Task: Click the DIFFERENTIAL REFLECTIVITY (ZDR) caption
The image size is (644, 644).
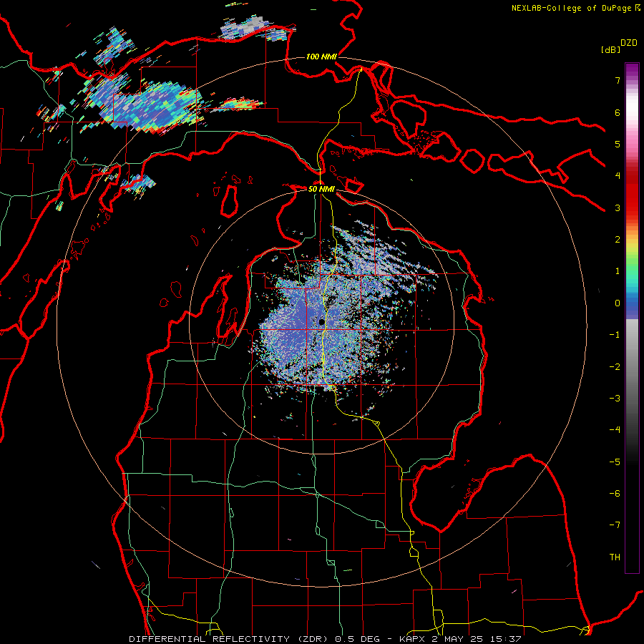Action: pyautogui.click(x=228, y=639)
